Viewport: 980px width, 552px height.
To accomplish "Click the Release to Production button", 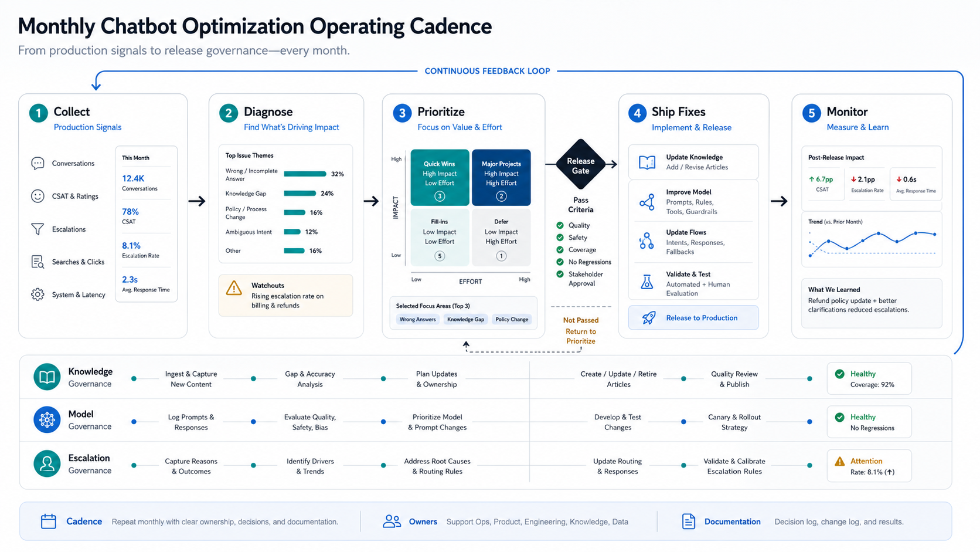I will 693,318.
